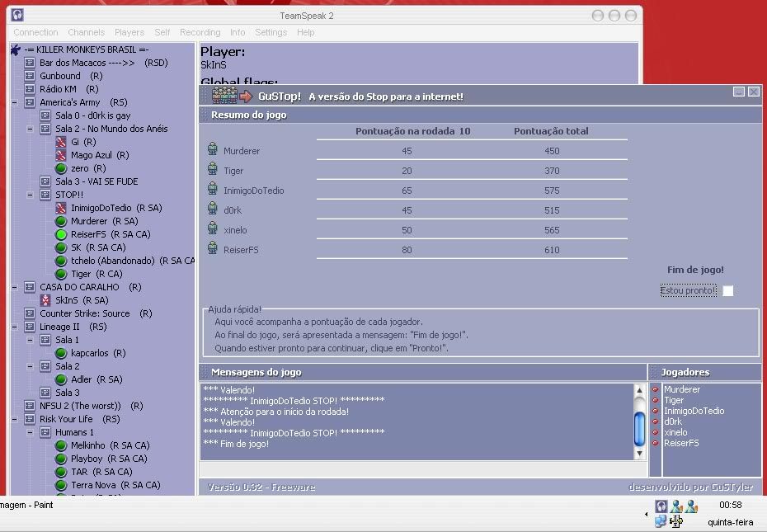
Task: Click the America's Army channel icon
Action: coord(30,102)
